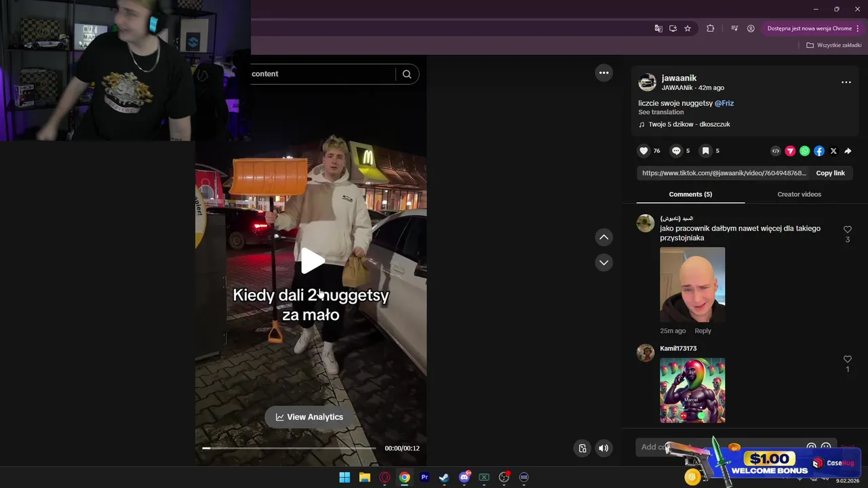Share the video to Facebook
Viewport: 868px width, 488px height.
click(819, 151)
